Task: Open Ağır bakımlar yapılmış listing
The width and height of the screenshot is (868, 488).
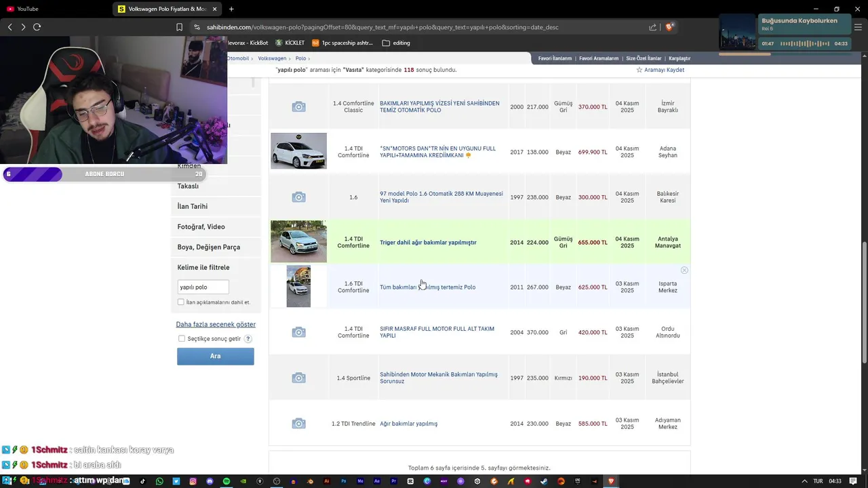Action: 408,424
